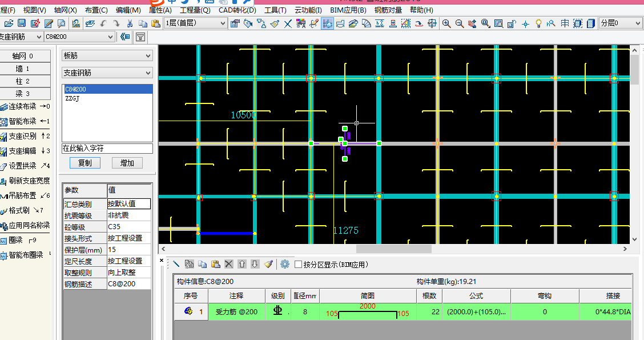Click the blue X delete icon in top toolbar
Viewport: 644px width, 340px height.
tap(288, 23)
